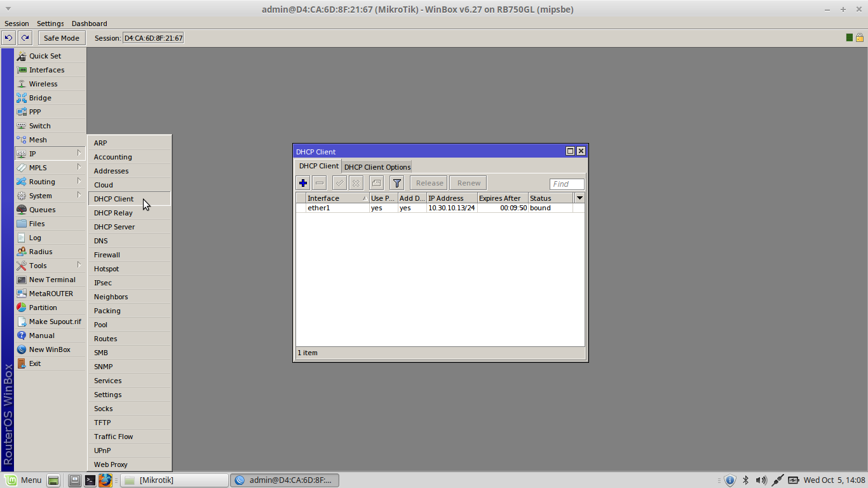Open the terminal launcher in the panel
This screenshot has width=868, height=488.
(x=90, y=480)
